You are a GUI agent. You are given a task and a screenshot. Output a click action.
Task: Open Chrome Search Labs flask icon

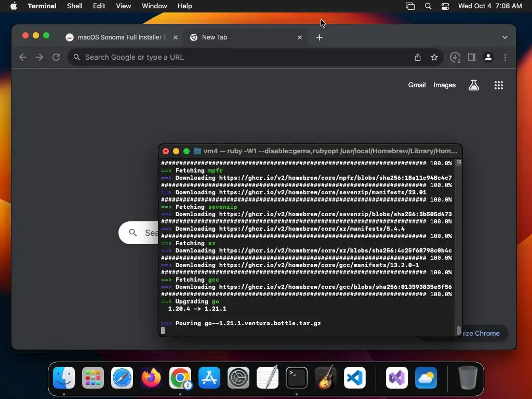pos(474,85)
